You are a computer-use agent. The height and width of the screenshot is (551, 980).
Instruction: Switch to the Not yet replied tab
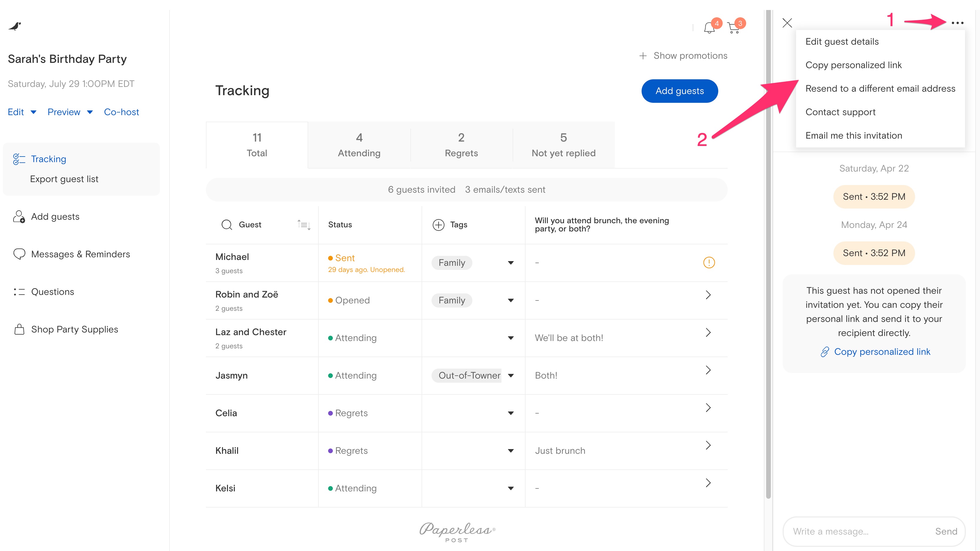point(563,145)
